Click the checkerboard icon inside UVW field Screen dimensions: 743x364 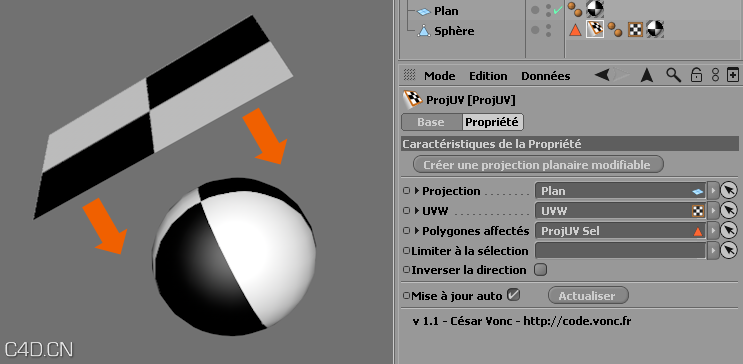tap(698, 211)
